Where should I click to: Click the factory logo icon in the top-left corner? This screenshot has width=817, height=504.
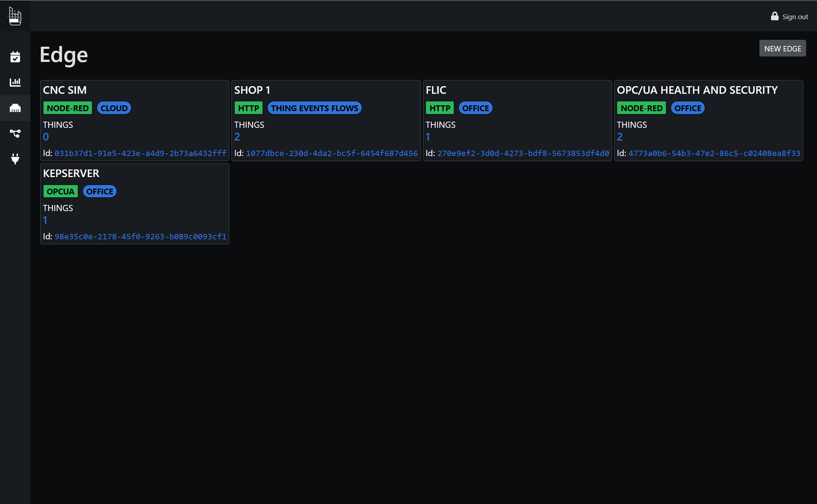pyautogui.click(x=15, y=16)
